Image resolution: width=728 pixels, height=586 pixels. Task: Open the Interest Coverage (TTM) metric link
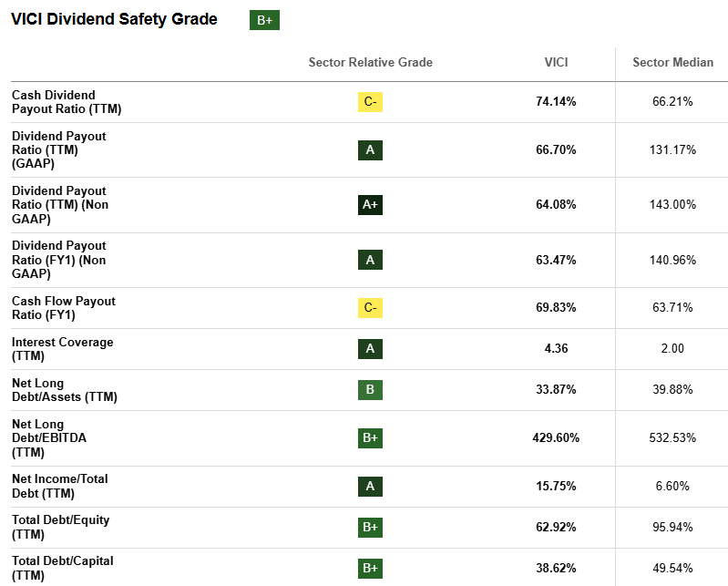click(x=62, y=349)
